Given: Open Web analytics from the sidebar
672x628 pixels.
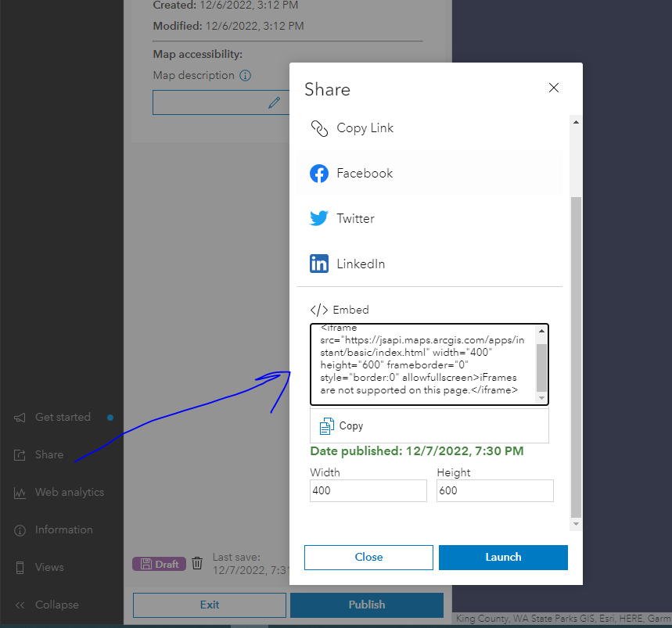Looking at the screenshot, I should [19, 492].
